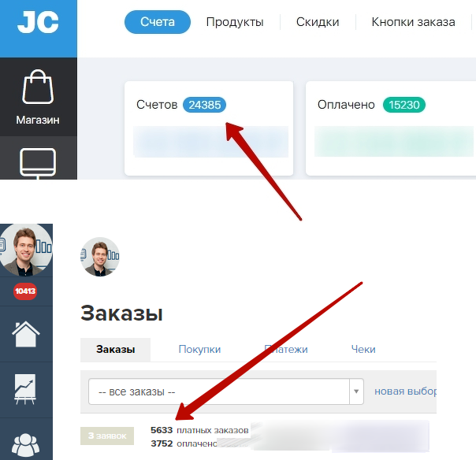The width and height of the screenshot is (476, 460).
Task: Click the новая выборка link
Action: (x=405, y=391)
